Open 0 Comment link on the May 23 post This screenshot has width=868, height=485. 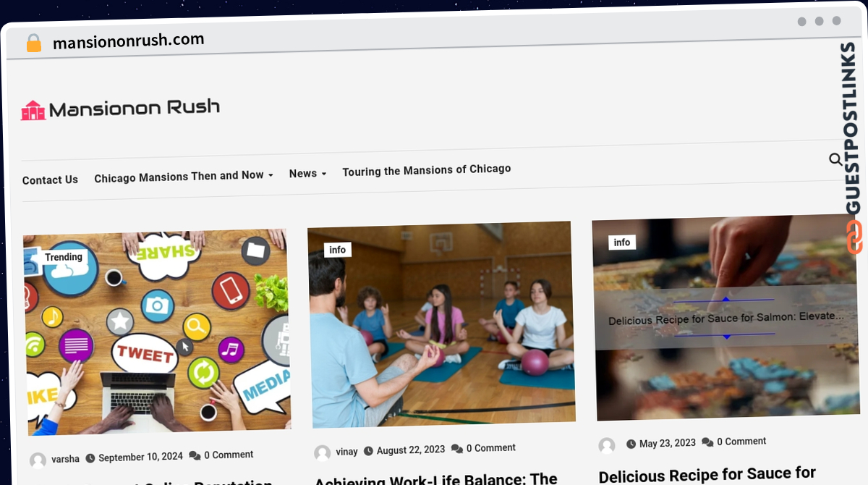click(x=741, y=441)
